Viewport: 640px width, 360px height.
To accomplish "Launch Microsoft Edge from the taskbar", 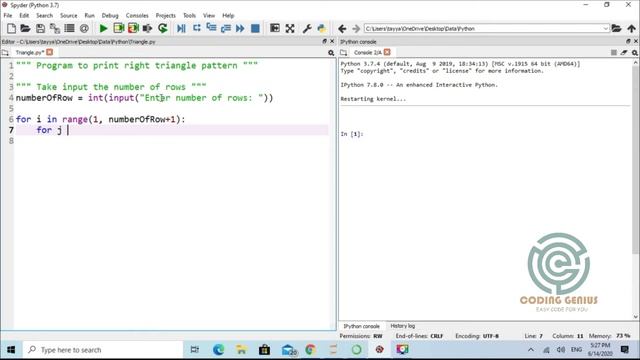I will point(218,350).
